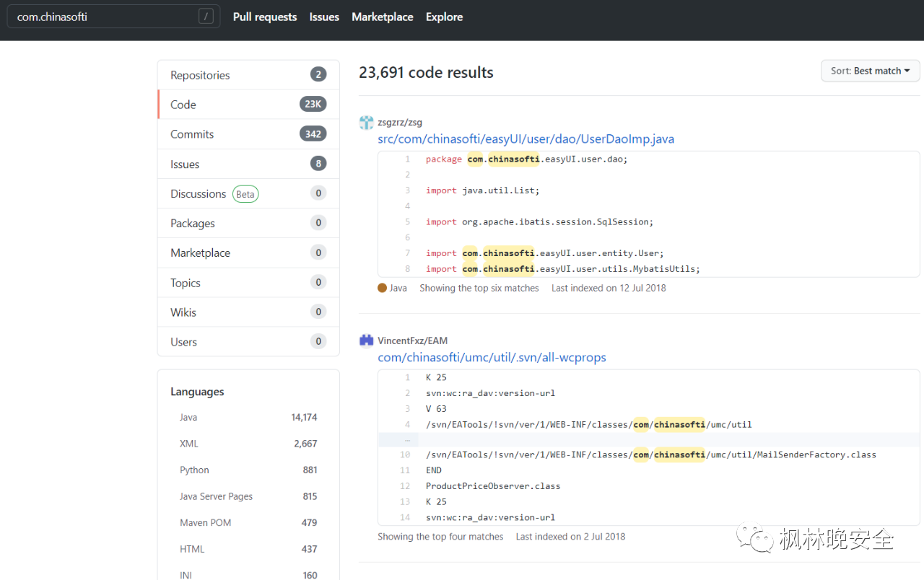Screen dimensions: 924x580
Task: Click the 'import java.util.List;' code line
Action: point(482,190)
